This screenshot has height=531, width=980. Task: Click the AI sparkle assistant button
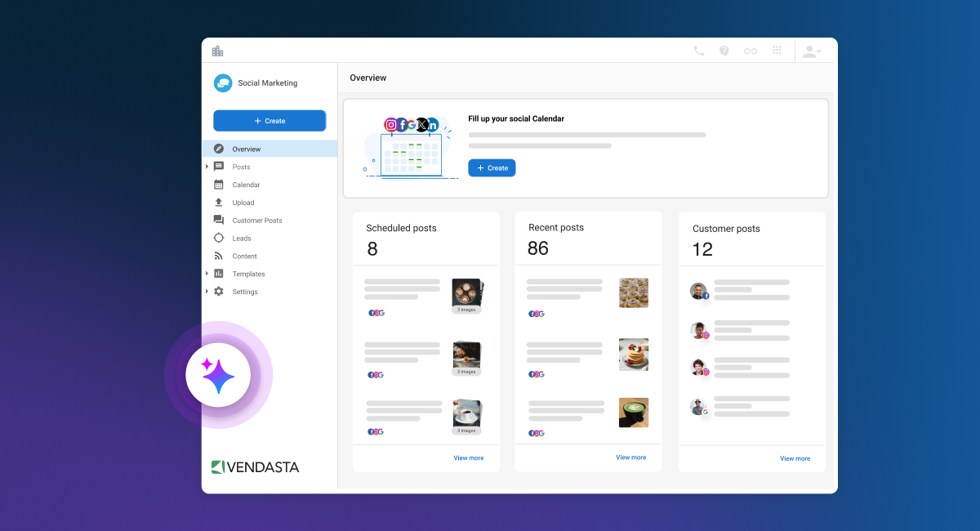point(218,376)
